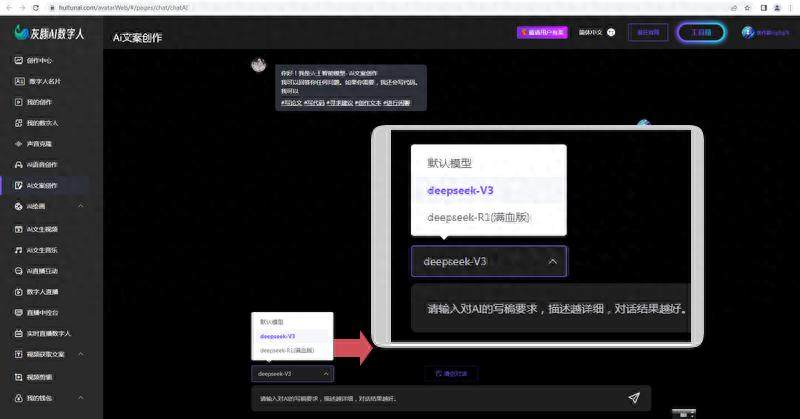The height and width of the screenshot is (419, 800).
Task: Collapse the 视频获取文案 sidebar section
Action: [80, 354]
